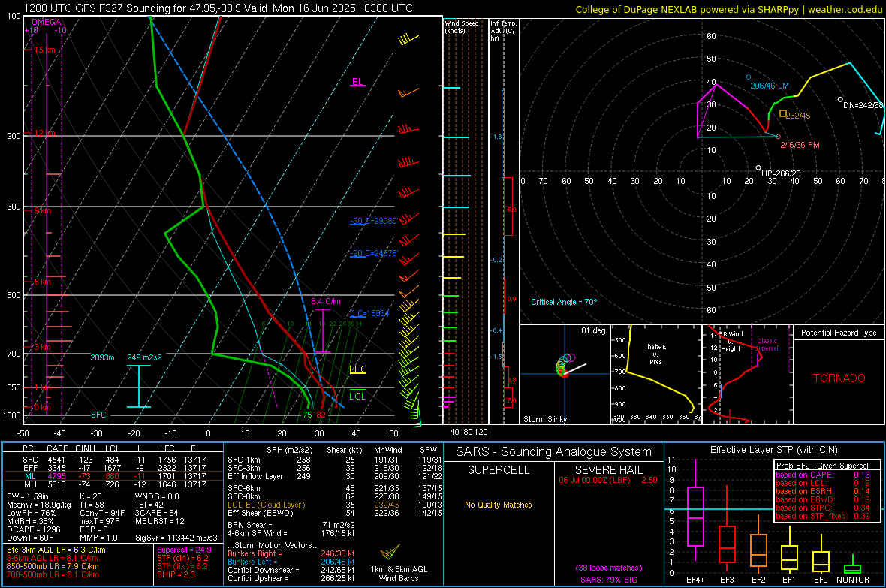Click the '(38 loose matches)' text
The image size is (886, 588).
(x=608, y=568)
